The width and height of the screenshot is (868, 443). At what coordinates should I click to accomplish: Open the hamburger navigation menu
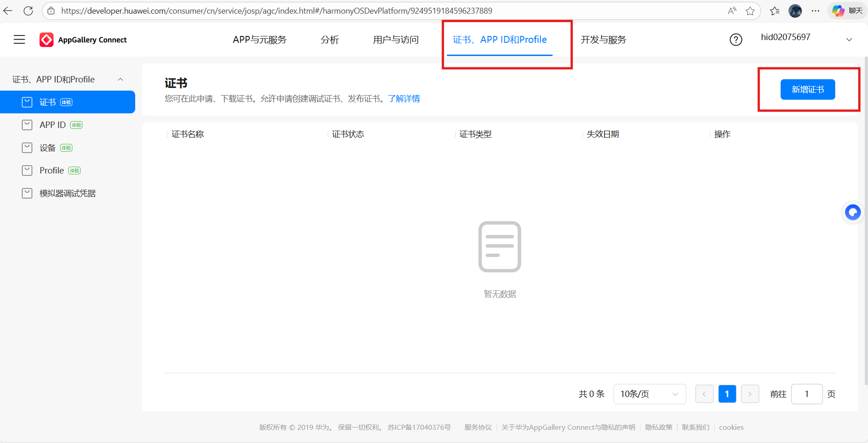(x=19, y=40)
